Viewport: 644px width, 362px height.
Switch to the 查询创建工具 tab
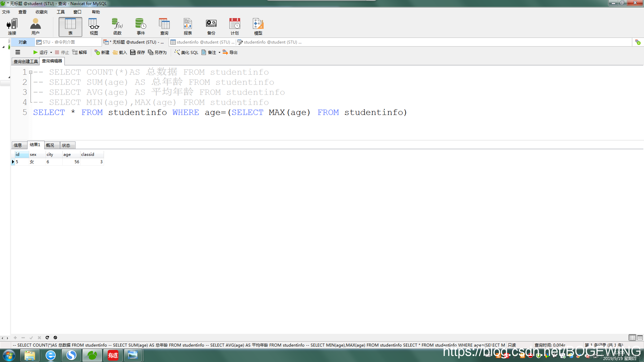click(x=25, y=61)
